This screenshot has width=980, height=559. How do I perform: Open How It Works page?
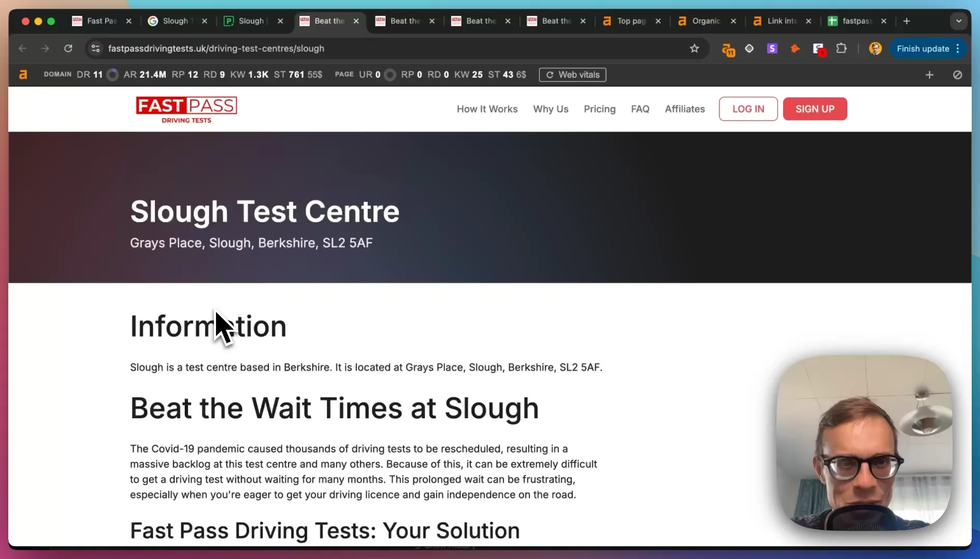[x=487, y=109]
